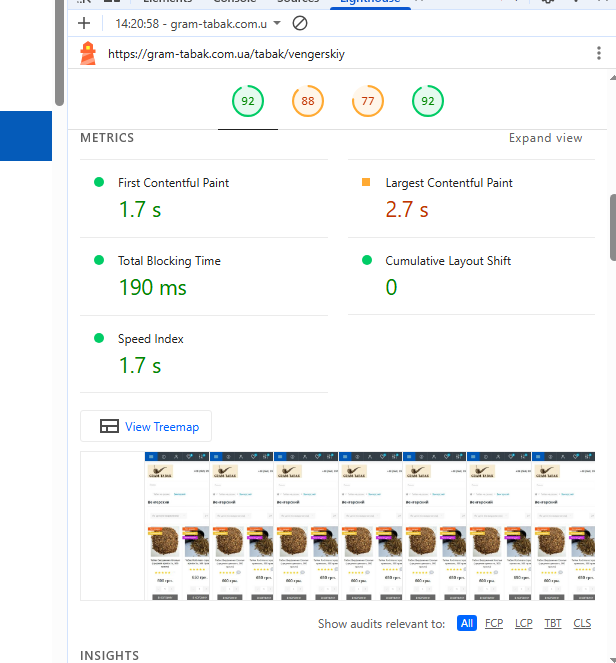
Task: Click the Total Blocking Time metric label
Action: pyautogui.click(x=169, y=261)
